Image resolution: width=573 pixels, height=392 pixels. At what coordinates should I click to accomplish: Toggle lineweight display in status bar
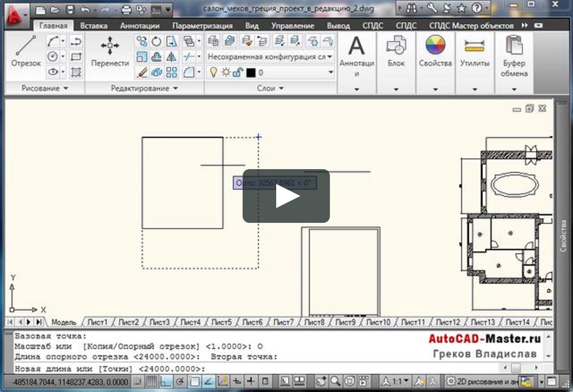click(x=251, y=382)
